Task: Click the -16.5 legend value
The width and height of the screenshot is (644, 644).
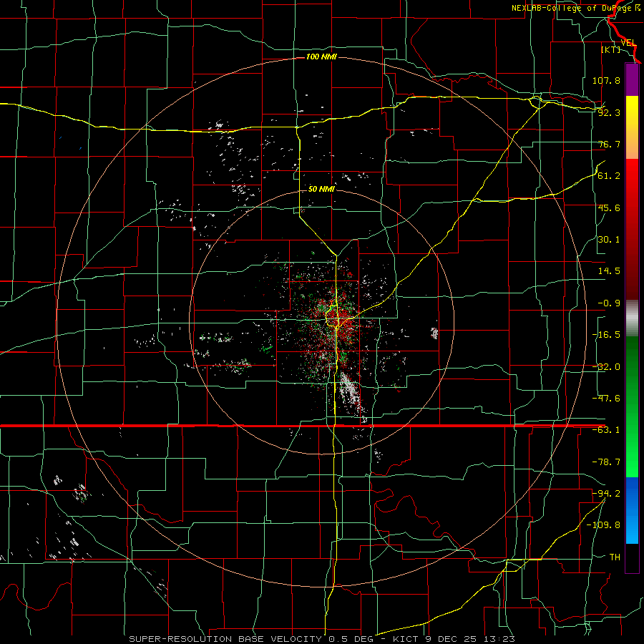Action: [606, 335]
